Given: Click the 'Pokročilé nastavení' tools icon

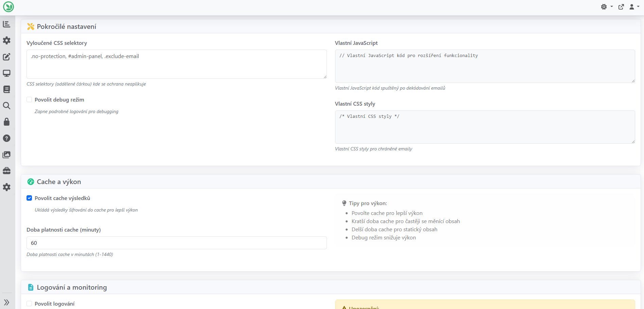Looking at the screenshot, I should (x=31, y=26).
